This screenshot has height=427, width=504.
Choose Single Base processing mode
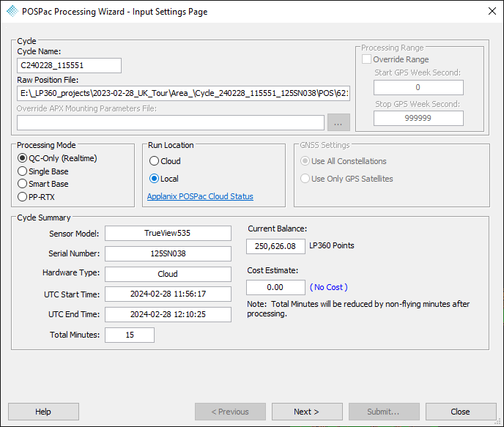[x=23, y=171]
